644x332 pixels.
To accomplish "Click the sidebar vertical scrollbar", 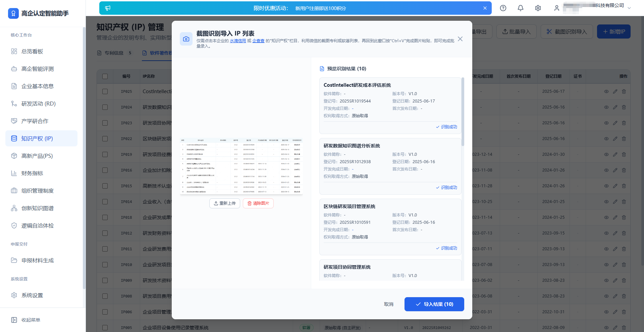I will pos(84,157).
